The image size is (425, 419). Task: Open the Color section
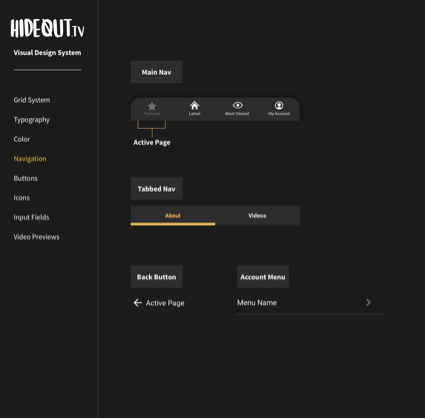coord(22,139)
